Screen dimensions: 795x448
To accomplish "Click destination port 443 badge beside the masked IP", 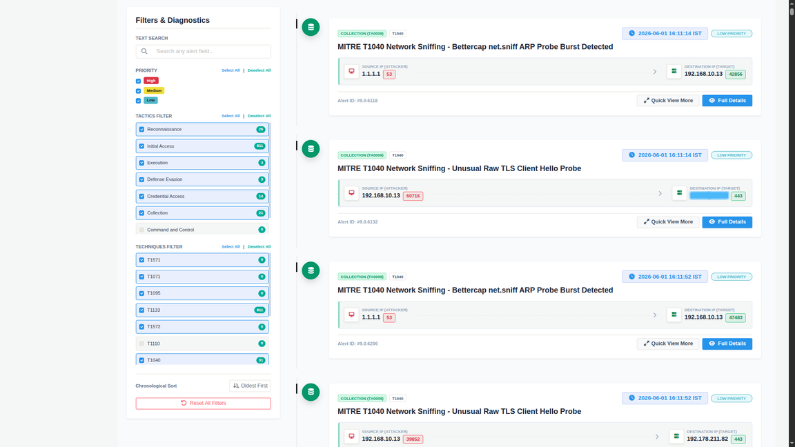I will coord(738,196).
